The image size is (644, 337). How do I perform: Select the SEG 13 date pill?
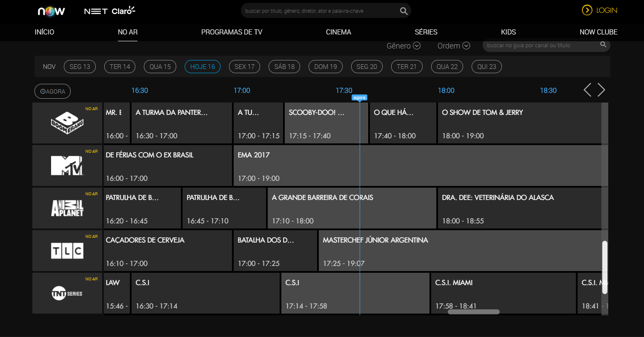pos(80,67)
